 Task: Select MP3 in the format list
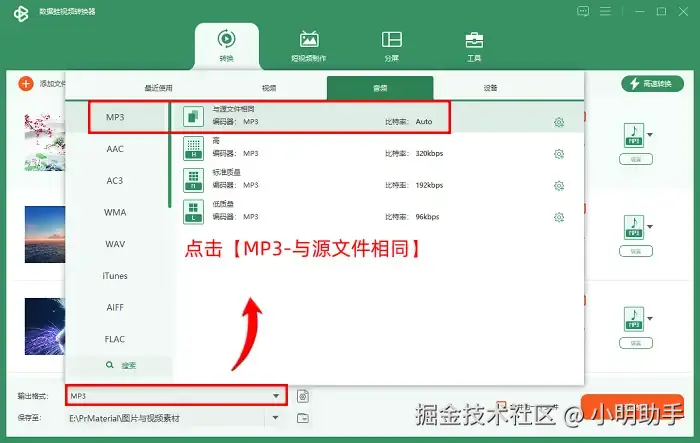tap(115, 117)
